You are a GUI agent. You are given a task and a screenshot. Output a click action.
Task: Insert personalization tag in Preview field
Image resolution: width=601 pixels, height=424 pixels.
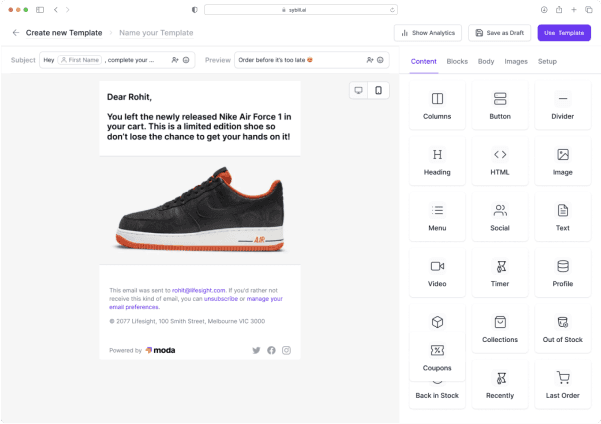[369, 60]
